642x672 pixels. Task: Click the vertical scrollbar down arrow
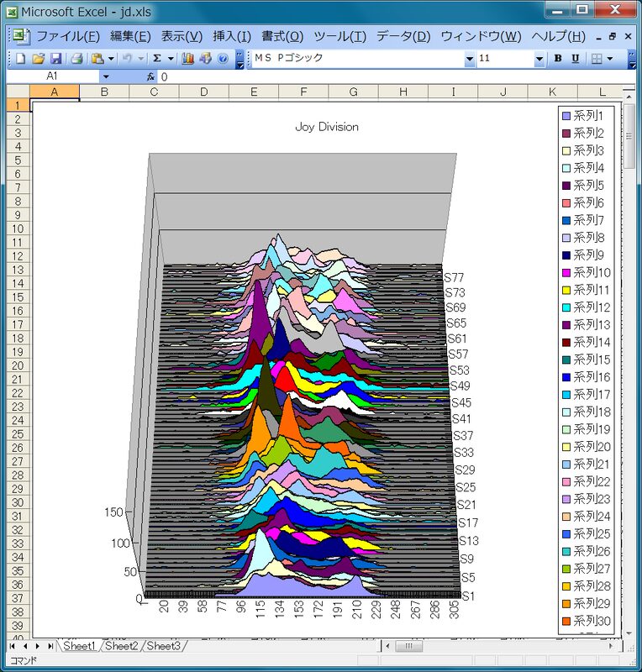point(629,633)
